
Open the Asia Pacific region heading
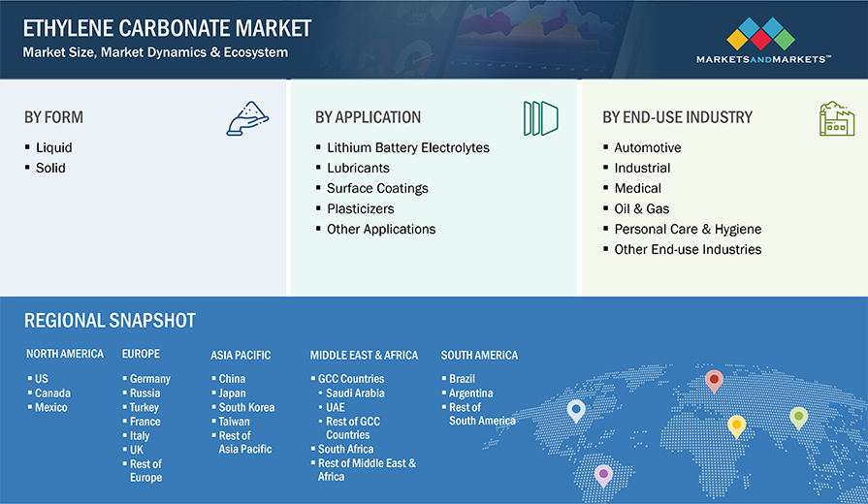pos(241,355)
